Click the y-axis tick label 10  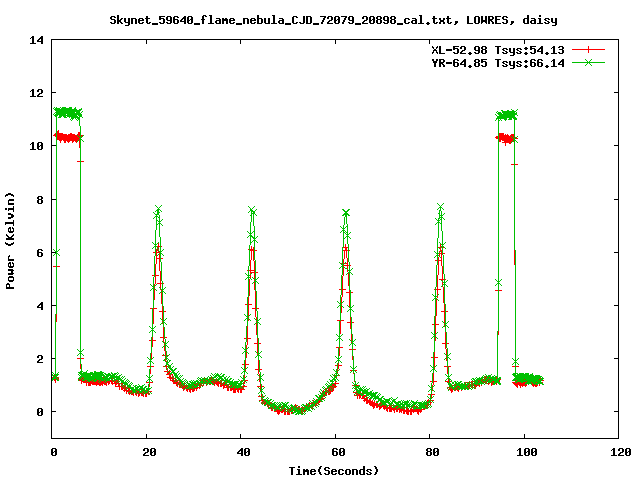click(x=36, y=146)
